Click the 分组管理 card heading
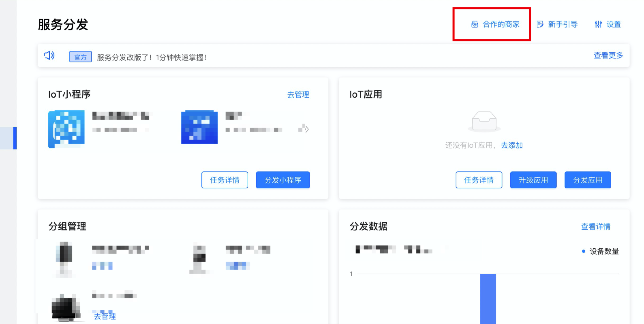Screen dimensions: 644x324 click(67, 226)
